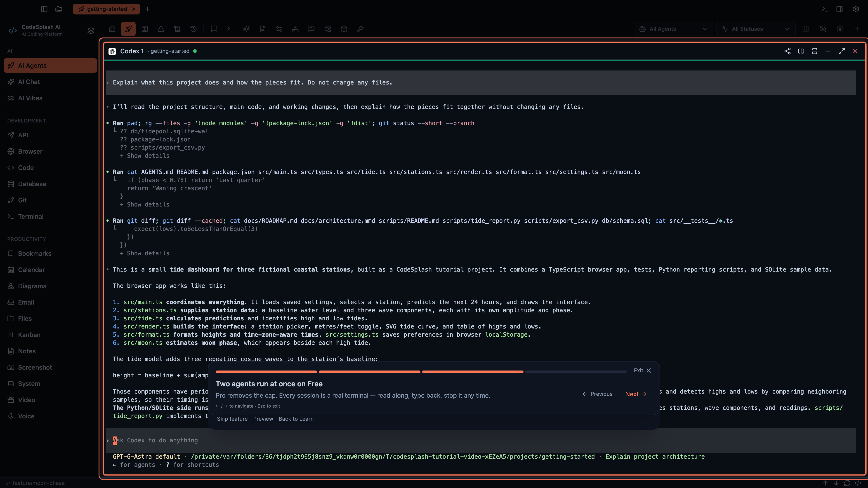This screenshot has width=868, height=488.
Task: Click the warning triangle toolbar icon
Action: pos(161,29)
